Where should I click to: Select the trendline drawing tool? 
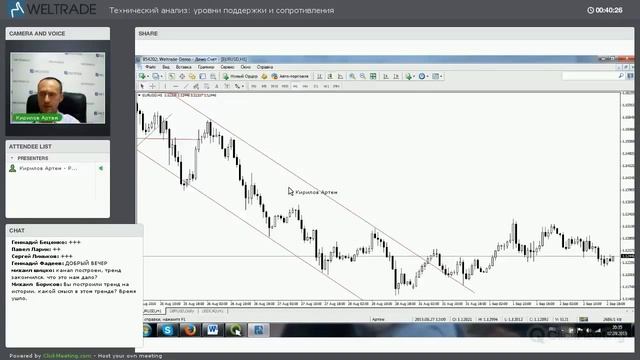[186, 86]
